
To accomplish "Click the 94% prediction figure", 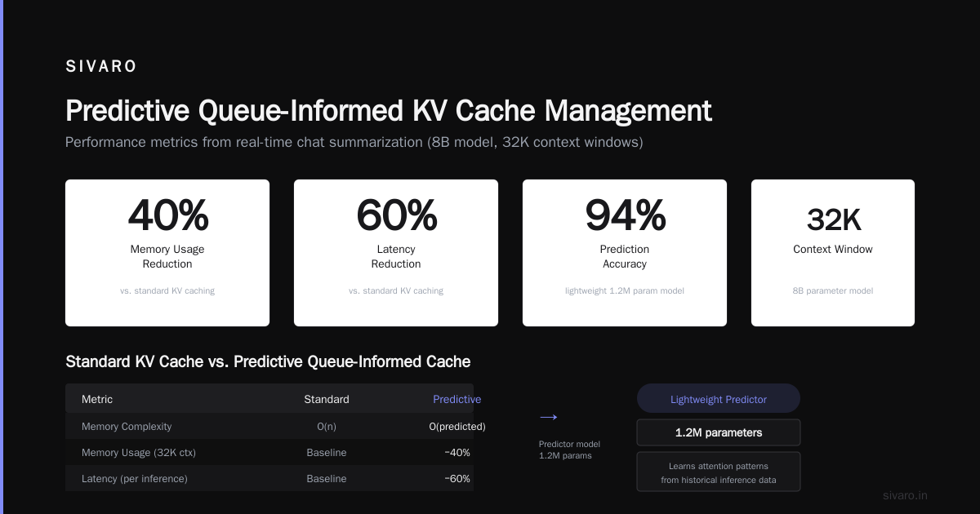I will 625,215.
